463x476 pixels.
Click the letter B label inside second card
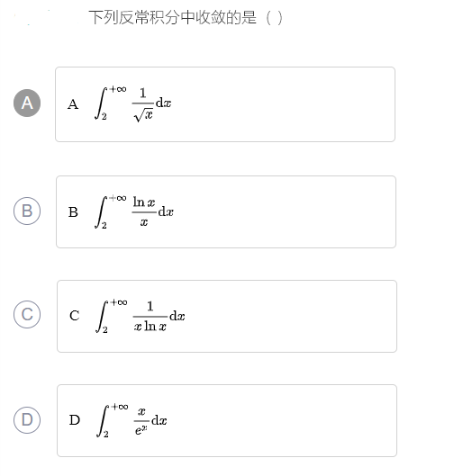pos(73,212)
